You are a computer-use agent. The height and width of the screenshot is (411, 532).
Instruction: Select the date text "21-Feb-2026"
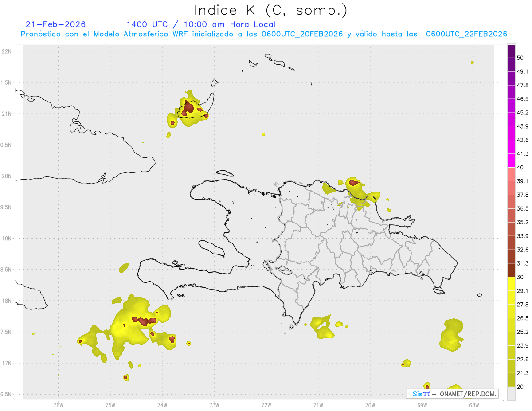55,24
